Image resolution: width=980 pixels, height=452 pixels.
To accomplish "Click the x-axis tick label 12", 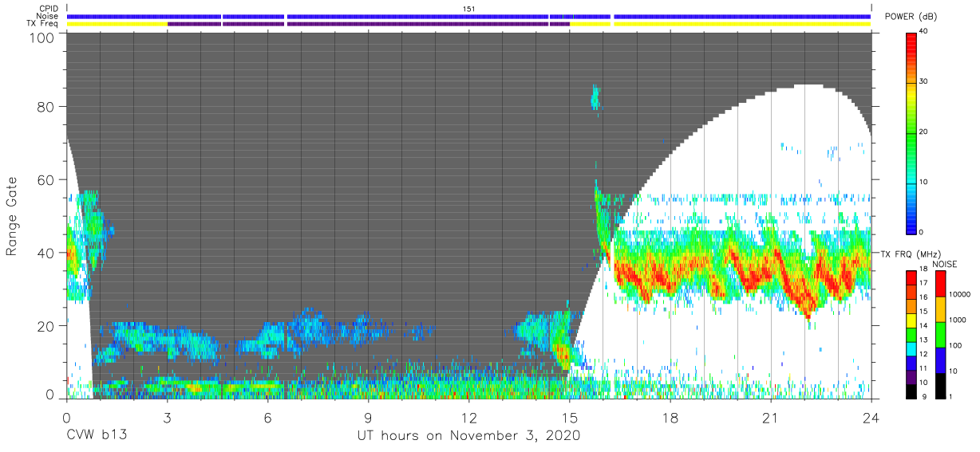I will click(x=468, y=417).
